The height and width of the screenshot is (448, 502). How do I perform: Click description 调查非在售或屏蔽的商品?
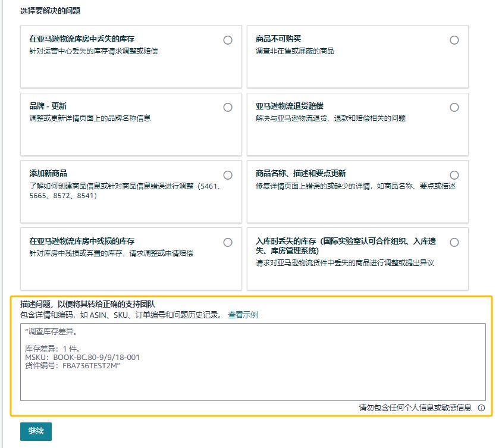[x=295, y=51]
